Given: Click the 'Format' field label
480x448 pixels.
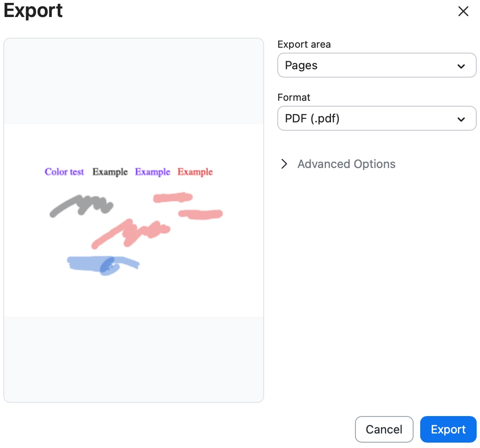Looking at the screenshot, I should pyautogui.click(x=294, y=97).
